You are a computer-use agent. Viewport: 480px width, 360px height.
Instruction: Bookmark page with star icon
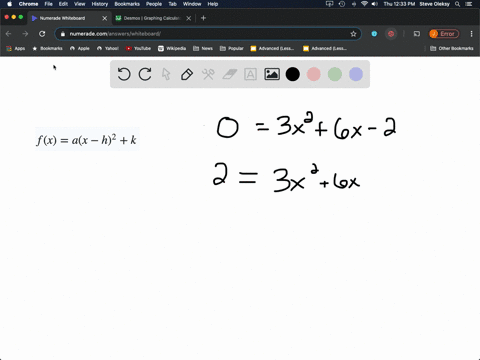[353, 34]
